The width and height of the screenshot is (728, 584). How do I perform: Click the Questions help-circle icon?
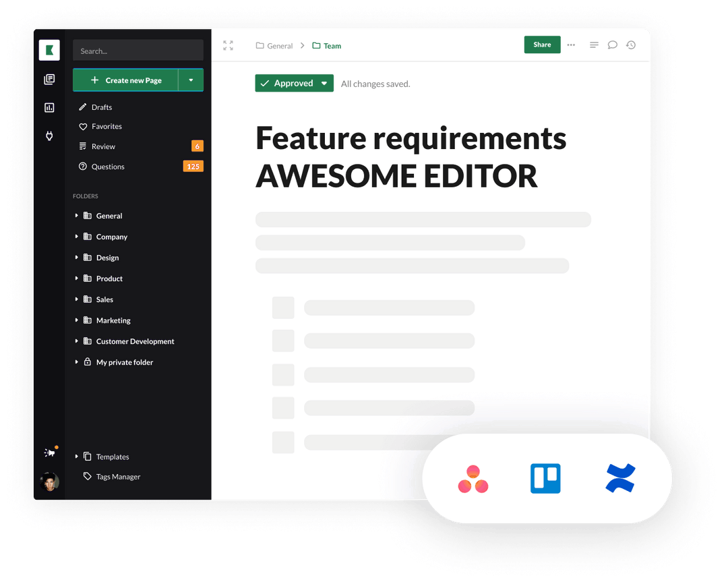click(83, 167)
